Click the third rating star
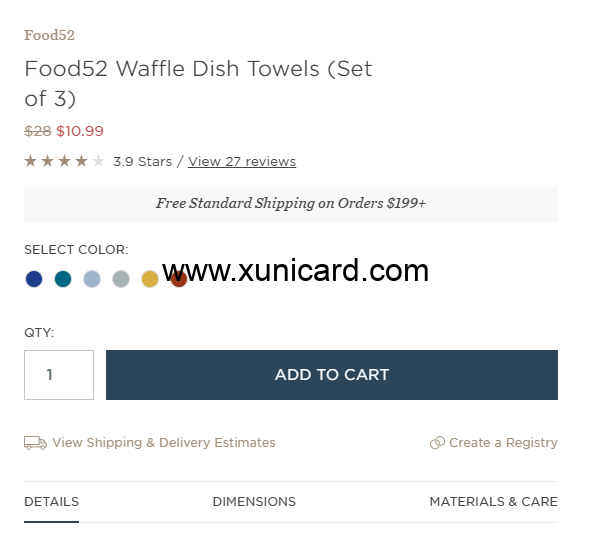This screenshot has width=590, height=540. click(64, 161)
